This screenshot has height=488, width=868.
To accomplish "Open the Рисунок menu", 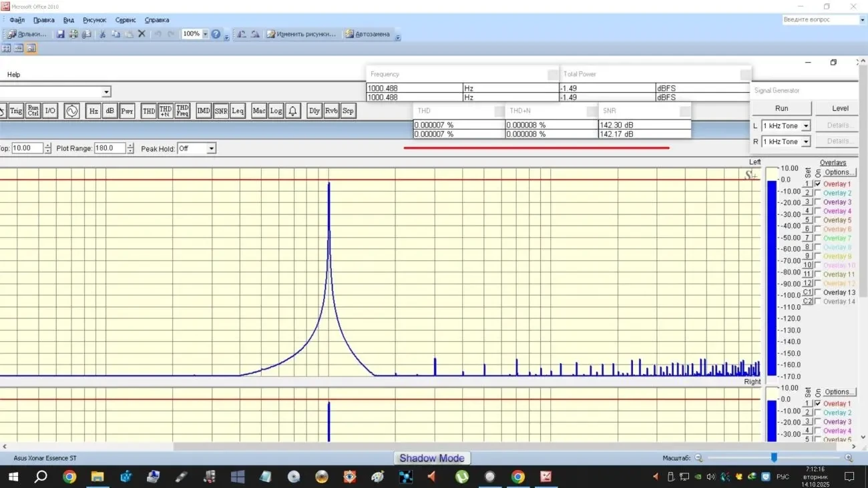I will click(94, 19).
